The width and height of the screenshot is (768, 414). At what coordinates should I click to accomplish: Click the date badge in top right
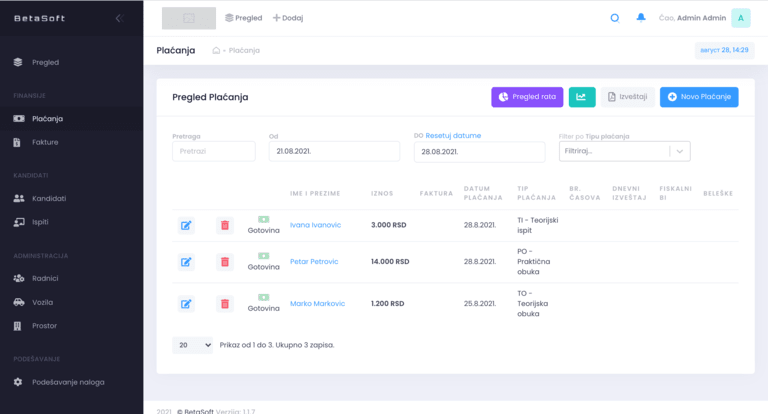click(x=724, y=50)
